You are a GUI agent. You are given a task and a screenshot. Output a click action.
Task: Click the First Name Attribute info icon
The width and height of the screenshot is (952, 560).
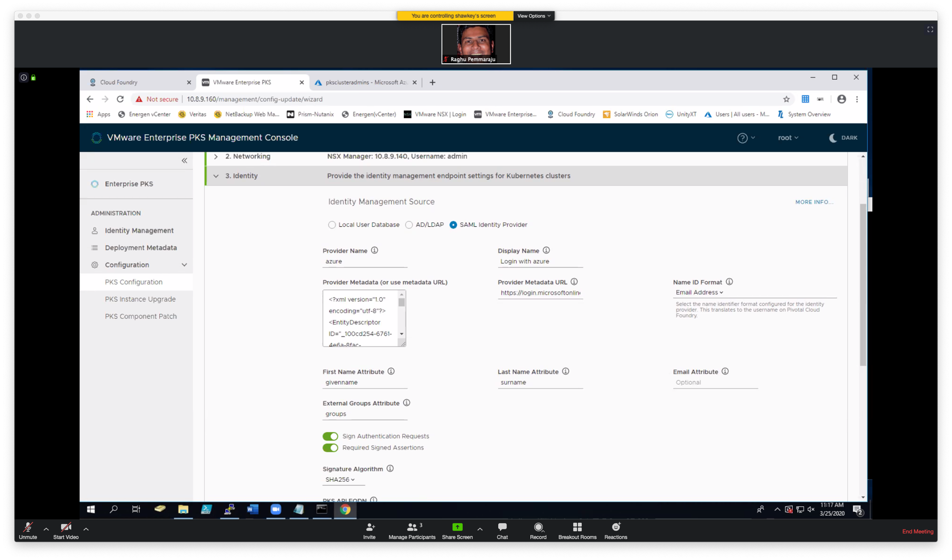(391, 371)
